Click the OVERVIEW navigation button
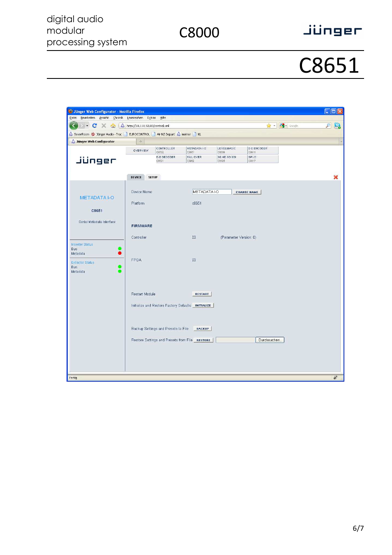The image size is (392, 555). 141,151
